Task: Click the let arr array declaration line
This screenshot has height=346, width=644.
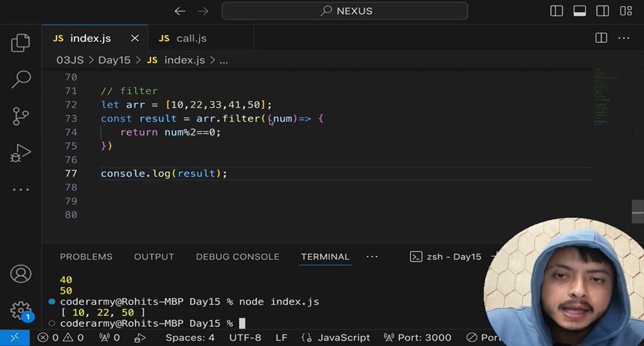Action: coord(187,105)
